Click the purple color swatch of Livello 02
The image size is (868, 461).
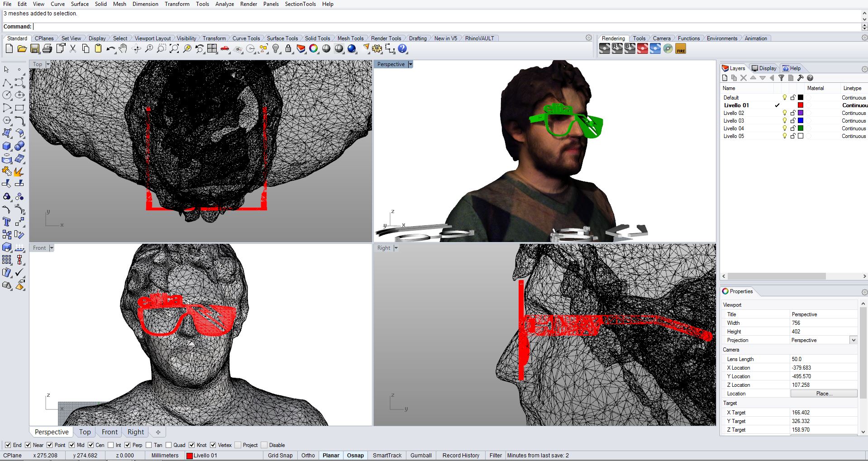(x=800, y=113)
